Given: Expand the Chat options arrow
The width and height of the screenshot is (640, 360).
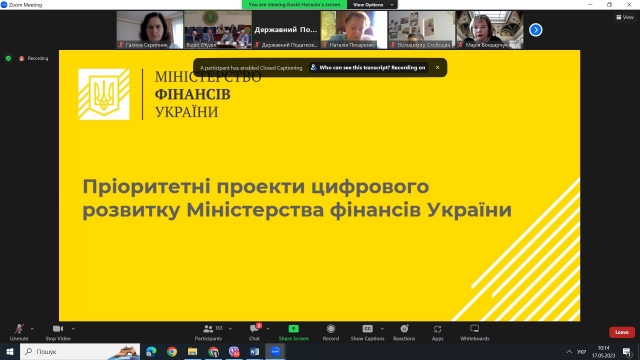Looking at the screenshot, I should pyautogui.click(x=268, y=329).
